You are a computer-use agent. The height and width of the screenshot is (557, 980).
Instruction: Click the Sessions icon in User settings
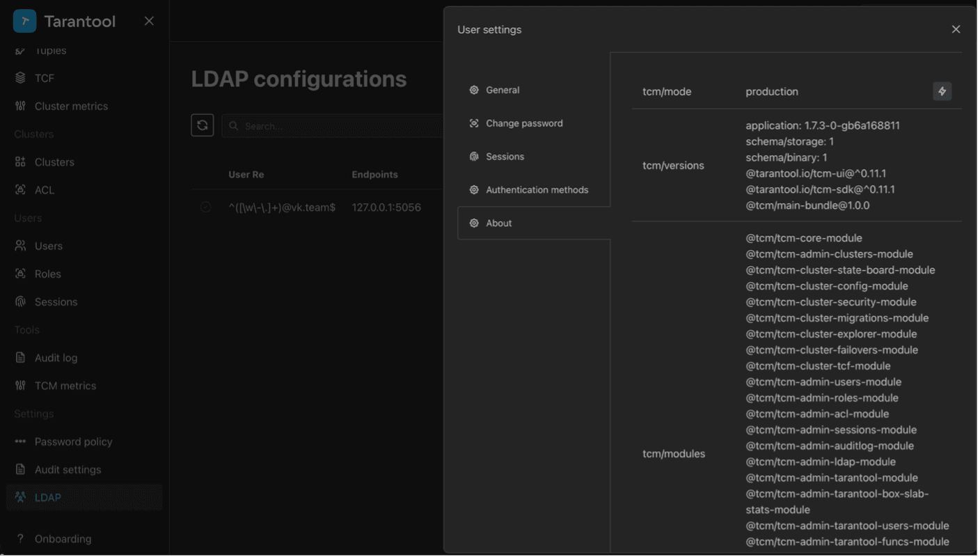(474, 157)
